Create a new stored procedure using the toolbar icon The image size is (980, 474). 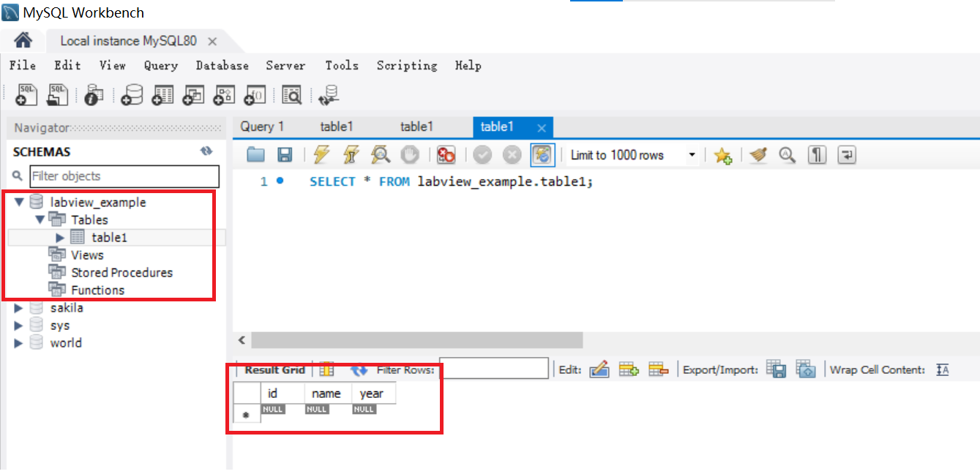224,94
